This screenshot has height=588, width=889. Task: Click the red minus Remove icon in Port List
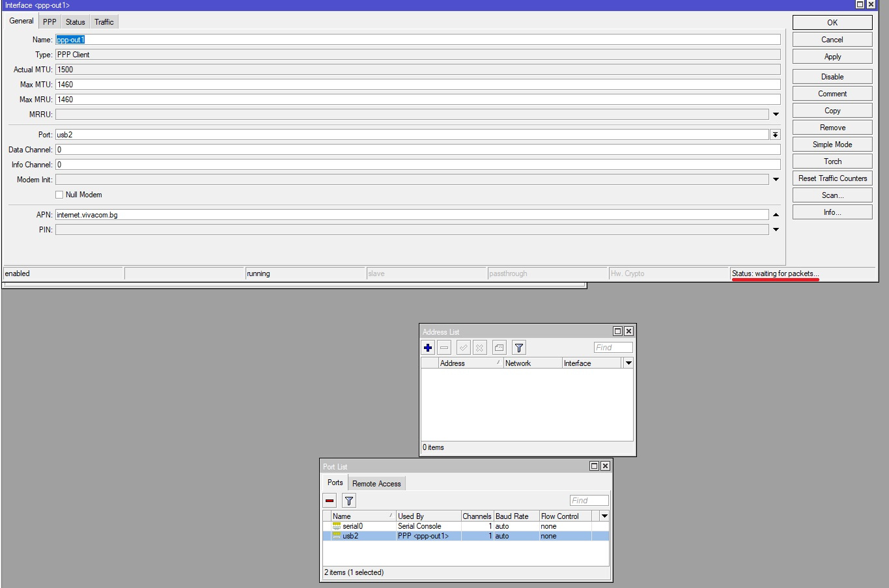tap(330, 501)
